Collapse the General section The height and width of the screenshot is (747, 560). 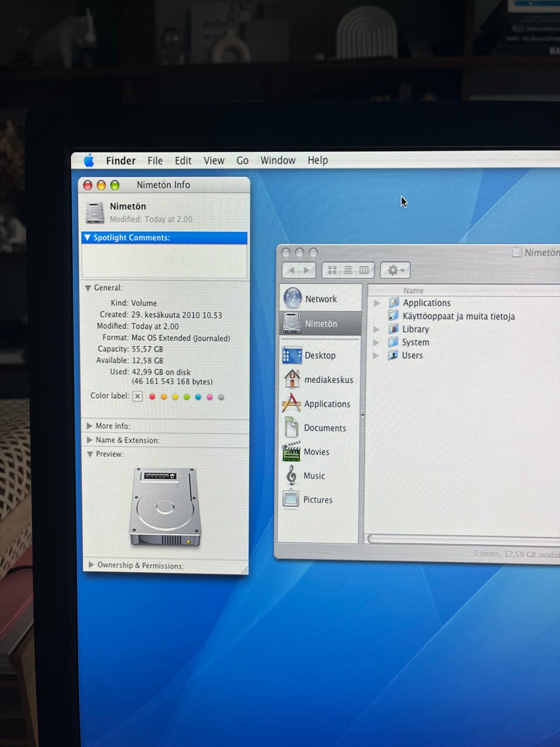tap(87, 288)
